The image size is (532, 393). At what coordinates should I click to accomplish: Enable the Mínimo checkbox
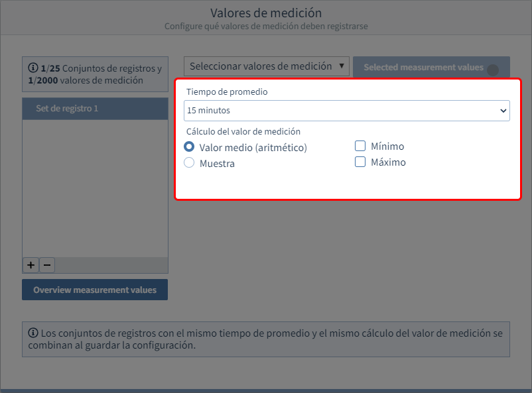coord(360,146)
